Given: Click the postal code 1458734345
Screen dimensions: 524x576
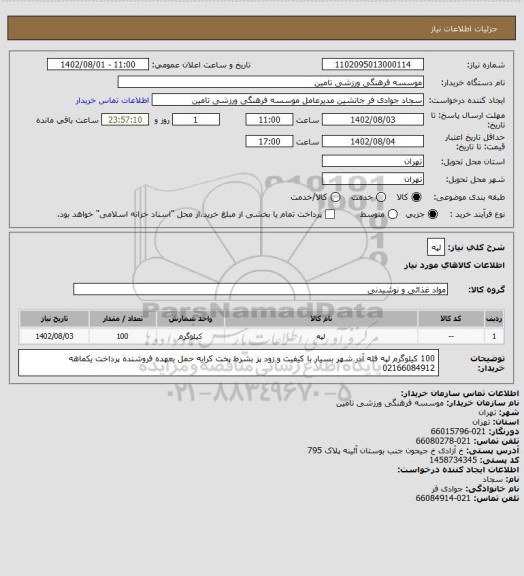Looking at the screenshot, I should [x=453, y=460].
